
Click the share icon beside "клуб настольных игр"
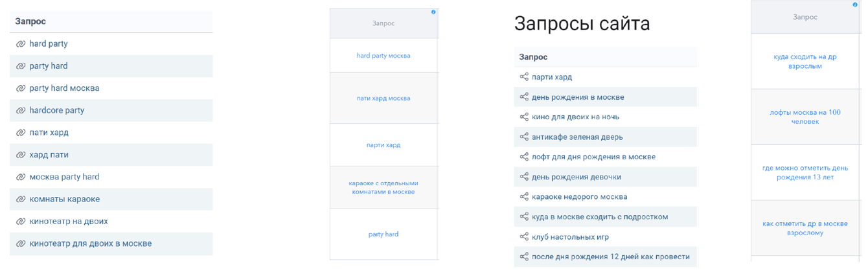[x=524, y=237]
